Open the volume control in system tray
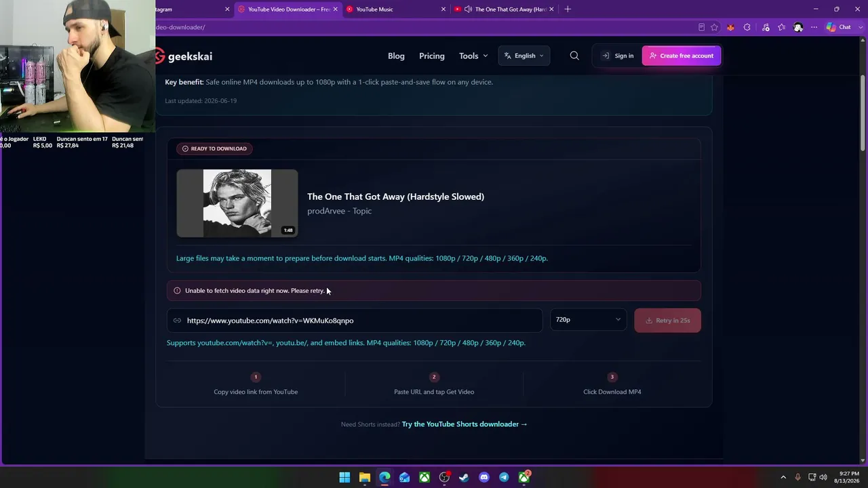Image resolution: width=868 pixels, height=488 pixels. [824, 477]
